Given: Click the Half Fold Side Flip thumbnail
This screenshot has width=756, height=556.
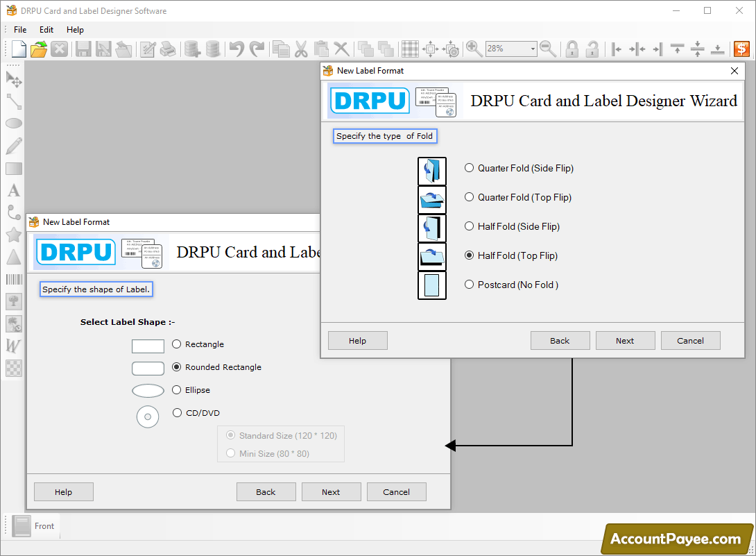Looking at the screenshot, I should 432,228.
